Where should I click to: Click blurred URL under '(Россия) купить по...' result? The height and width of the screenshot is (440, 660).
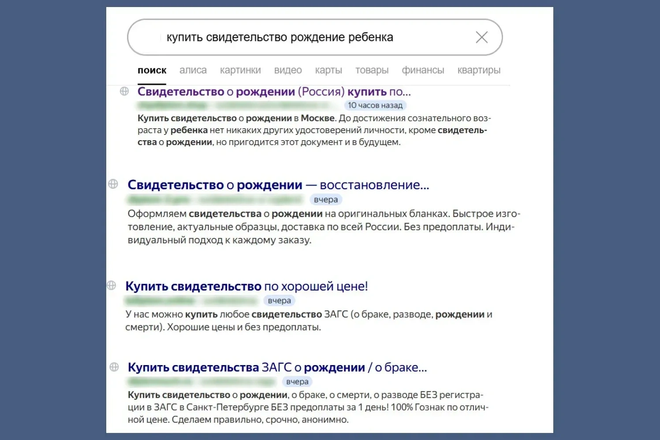point(238,105)
